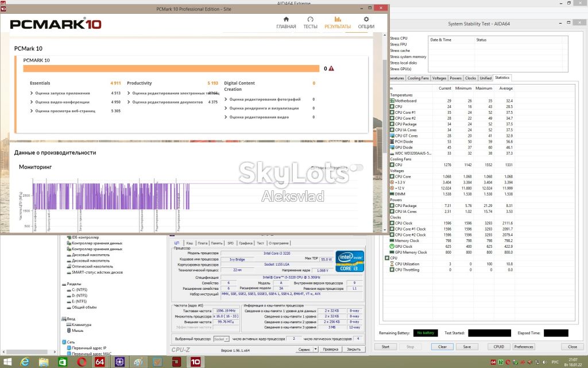Viewport: 588px width, 368px height.
Task: Open Preferences in System Stability Test
Action: coord(524,347)
